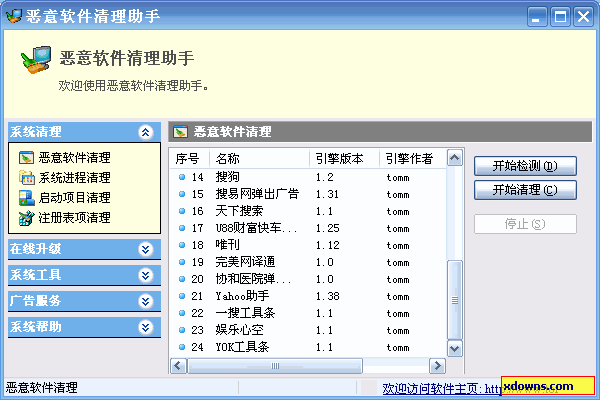Select the 搜易网弹出广告 entry
Viewport: 600px width, 400px height.
pyautogui.click(x=257, y=194)
